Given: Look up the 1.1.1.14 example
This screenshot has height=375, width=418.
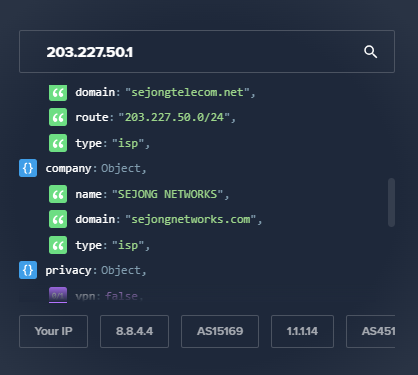Looking at the screenshot, I should click(x=302, y=331).
